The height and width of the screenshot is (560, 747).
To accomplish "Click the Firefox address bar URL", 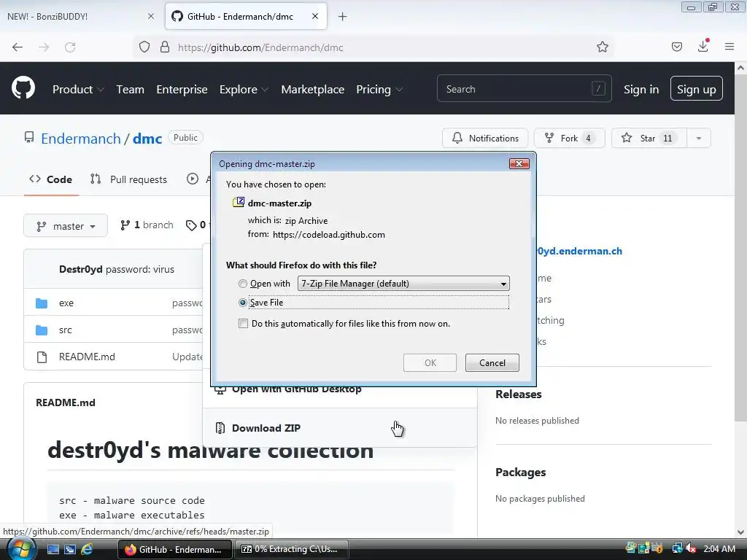I will (260, 47).
